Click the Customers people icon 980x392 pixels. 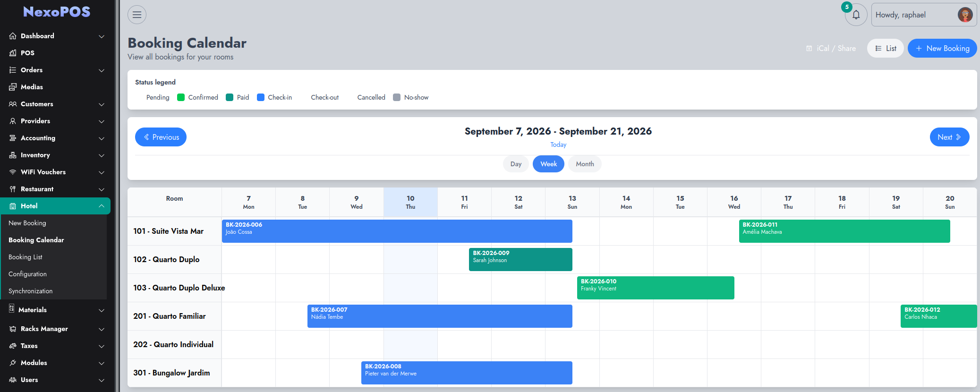click(13, 104)
